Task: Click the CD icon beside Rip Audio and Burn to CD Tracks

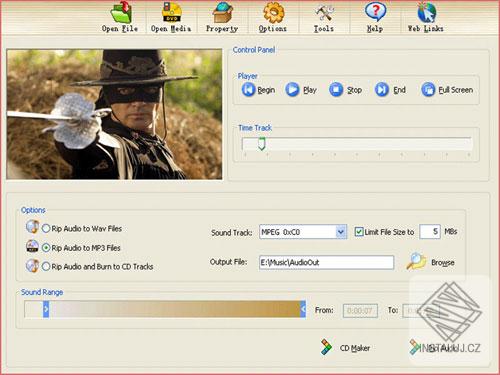Action: click(32, 266)
